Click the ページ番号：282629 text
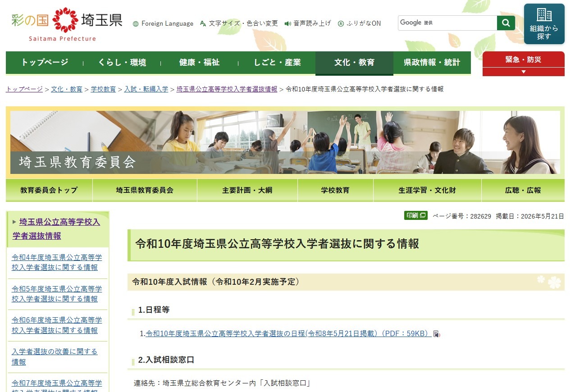 462,216
